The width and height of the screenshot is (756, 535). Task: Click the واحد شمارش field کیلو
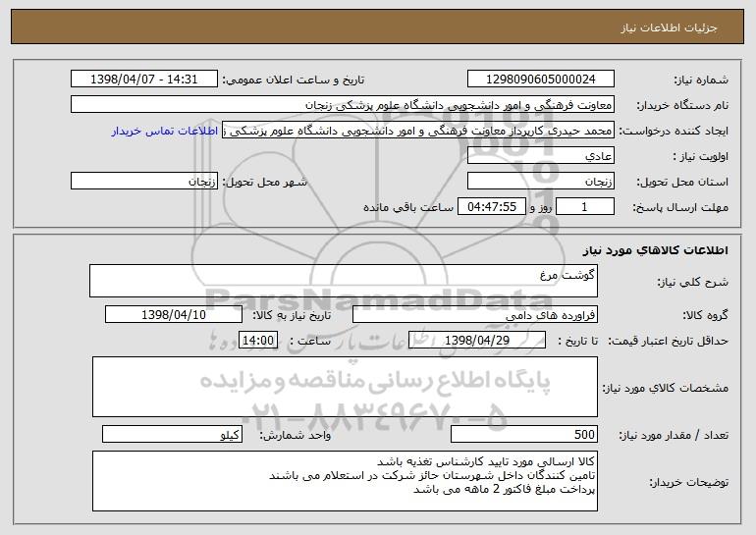click(x=172, y=434)
